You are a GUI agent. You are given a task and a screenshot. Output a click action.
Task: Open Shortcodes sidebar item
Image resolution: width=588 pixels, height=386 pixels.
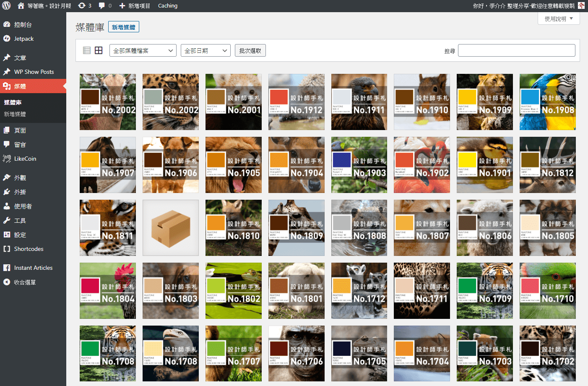29,249
